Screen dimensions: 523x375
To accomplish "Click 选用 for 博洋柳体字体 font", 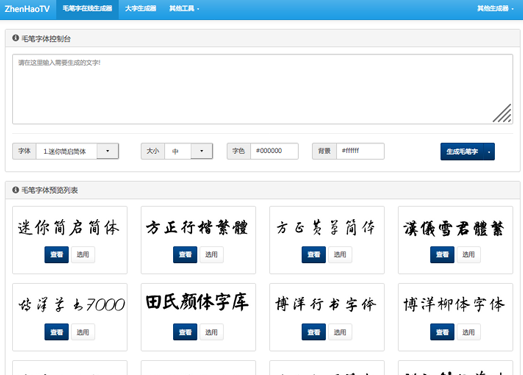I will click(468, 332).
